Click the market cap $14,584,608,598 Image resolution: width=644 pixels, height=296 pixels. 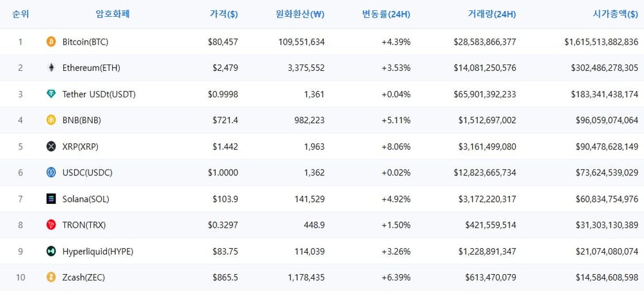(607, 278)
